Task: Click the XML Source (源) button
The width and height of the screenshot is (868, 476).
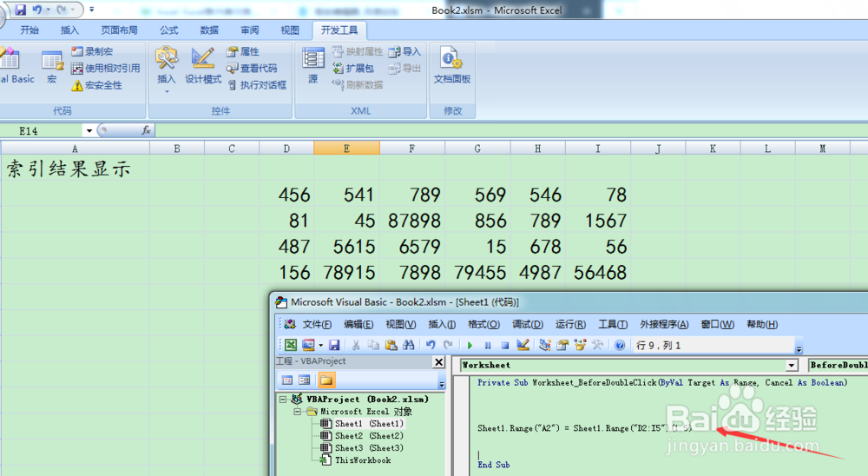Action: point(312,66)
